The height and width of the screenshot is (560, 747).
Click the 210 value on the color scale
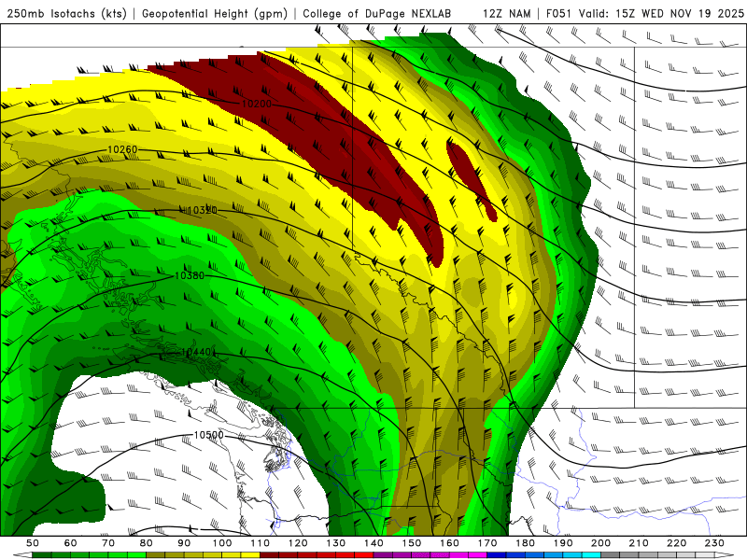[640, 543]
